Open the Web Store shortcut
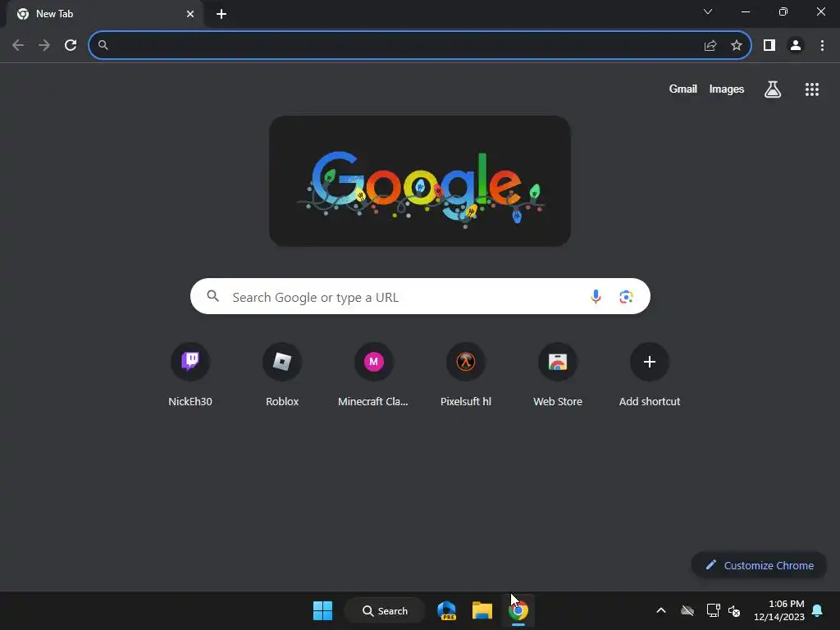 tap(558, 374)
